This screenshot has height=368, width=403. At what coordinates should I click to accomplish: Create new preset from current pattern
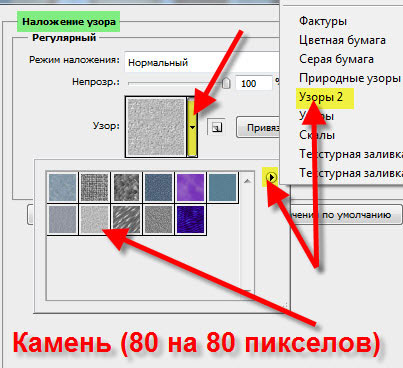[217, 127]
